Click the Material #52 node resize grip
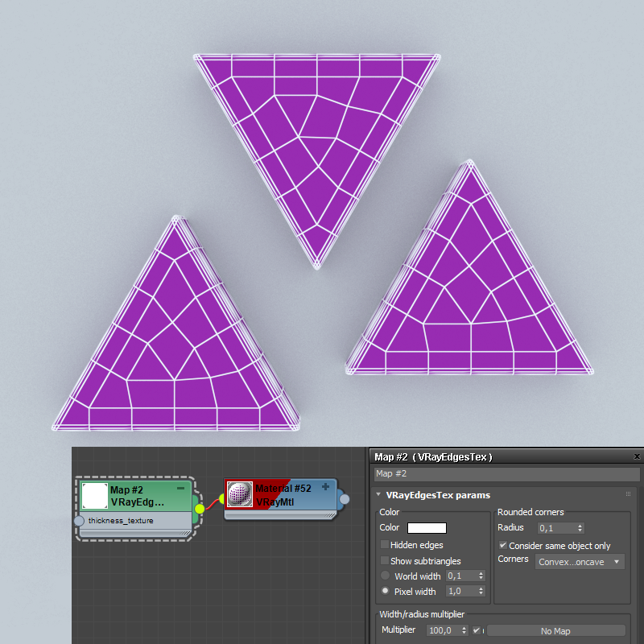Screen dimensions: 644x644 [x=331, y=515]
